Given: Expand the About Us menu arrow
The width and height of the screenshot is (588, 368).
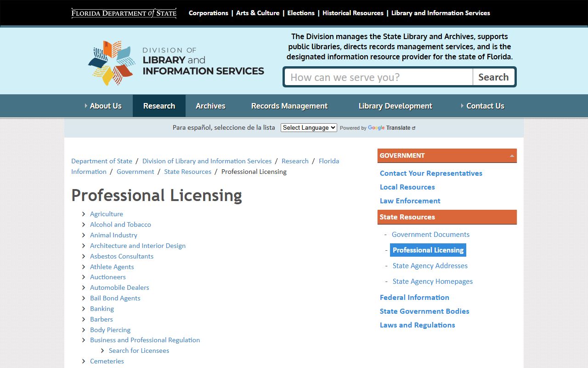Looking at the screenshot, I should (x=86, y=106).
